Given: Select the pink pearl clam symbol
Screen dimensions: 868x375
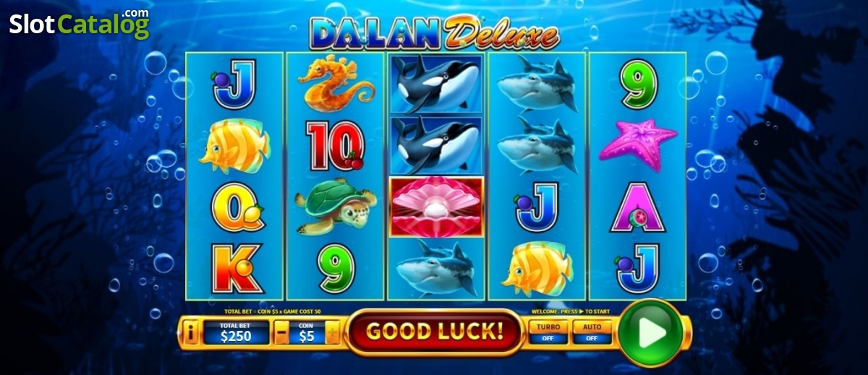Looking at the screenshot, I should click(x=435, y=206).
